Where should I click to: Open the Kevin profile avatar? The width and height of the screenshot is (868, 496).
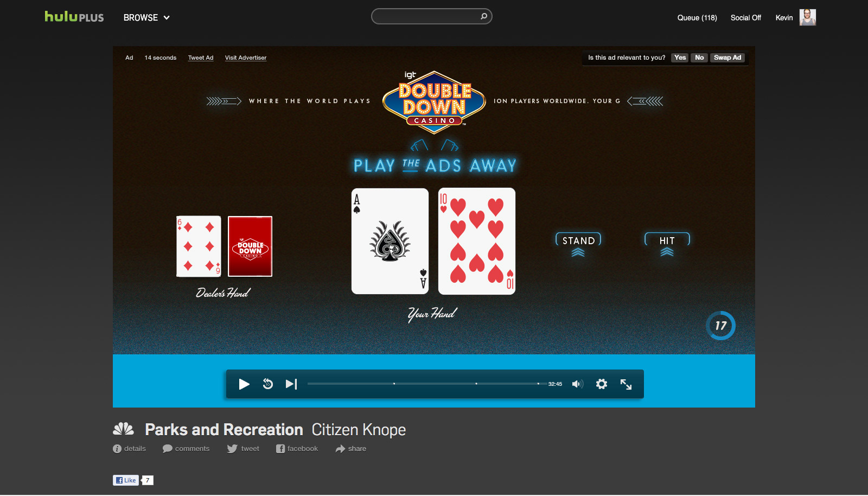[807, 17]
